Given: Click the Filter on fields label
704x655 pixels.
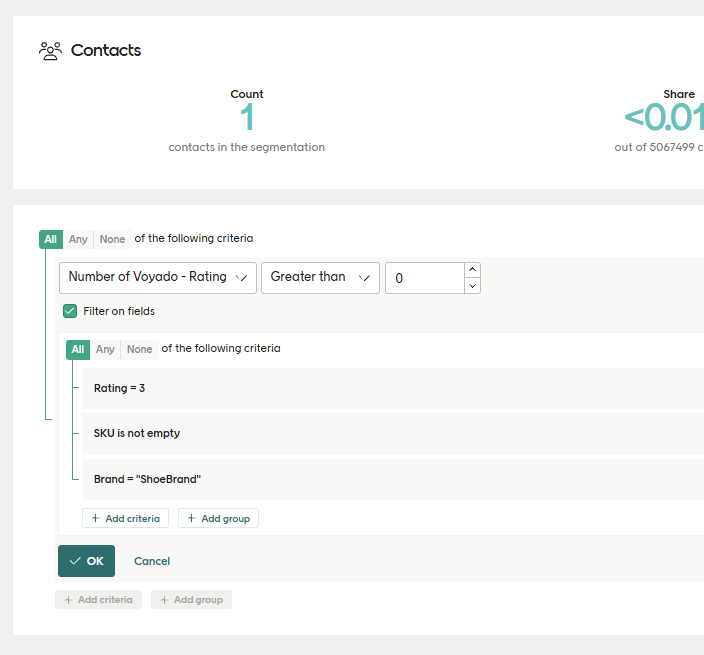Looking at the screenshot, I should pyautogui.click(x=119, y=311).
